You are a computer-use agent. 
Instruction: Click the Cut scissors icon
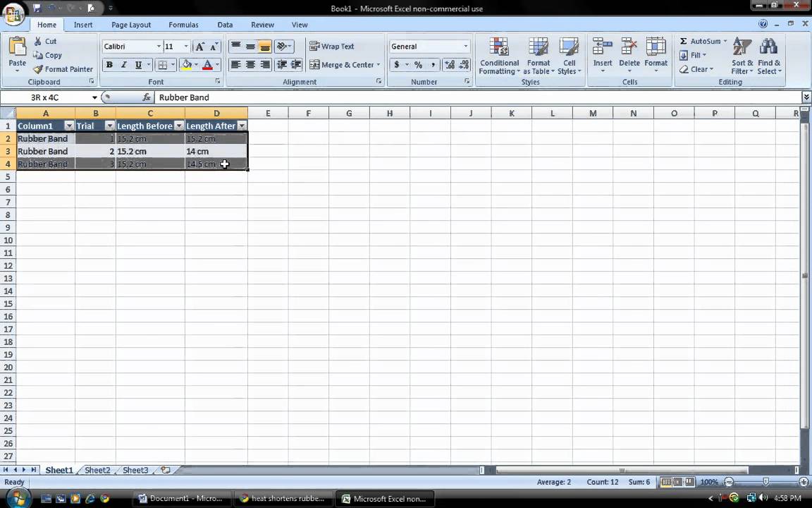[x=38, y=41]
